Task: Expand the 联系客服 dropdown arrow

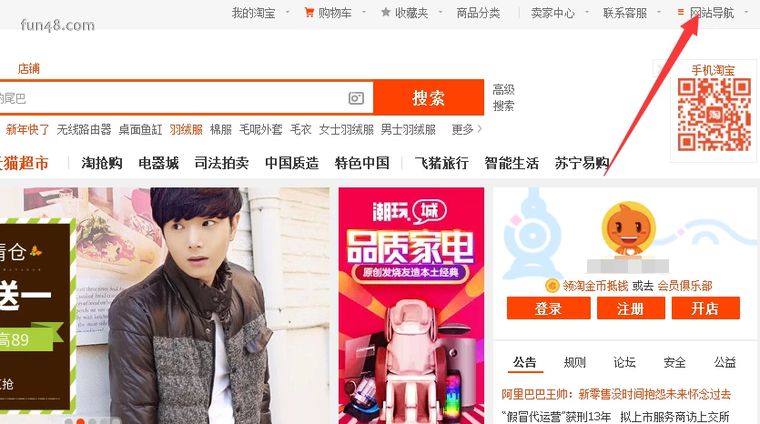Action: [659, 13]
